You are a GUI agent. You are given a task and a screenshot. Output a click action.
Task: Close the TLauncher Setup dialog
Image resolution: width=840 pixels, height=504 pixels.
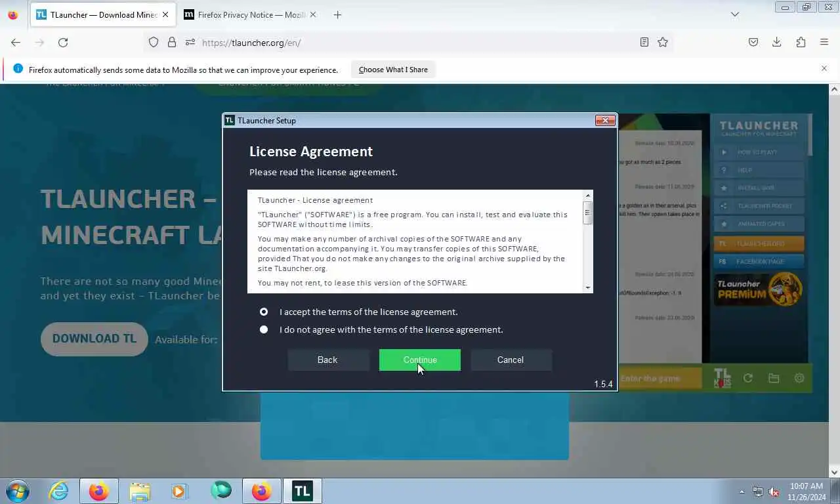click(x=605, y=120)
